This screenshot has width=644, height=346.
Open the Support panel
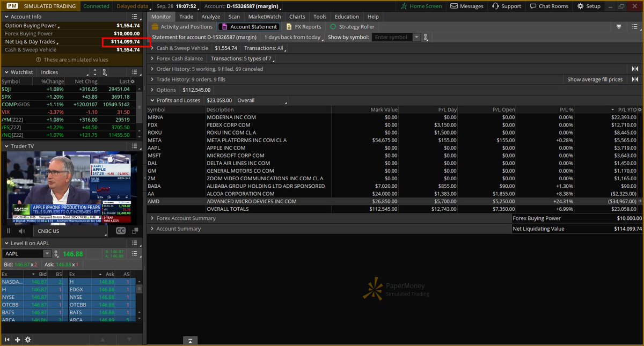point(506,6)
